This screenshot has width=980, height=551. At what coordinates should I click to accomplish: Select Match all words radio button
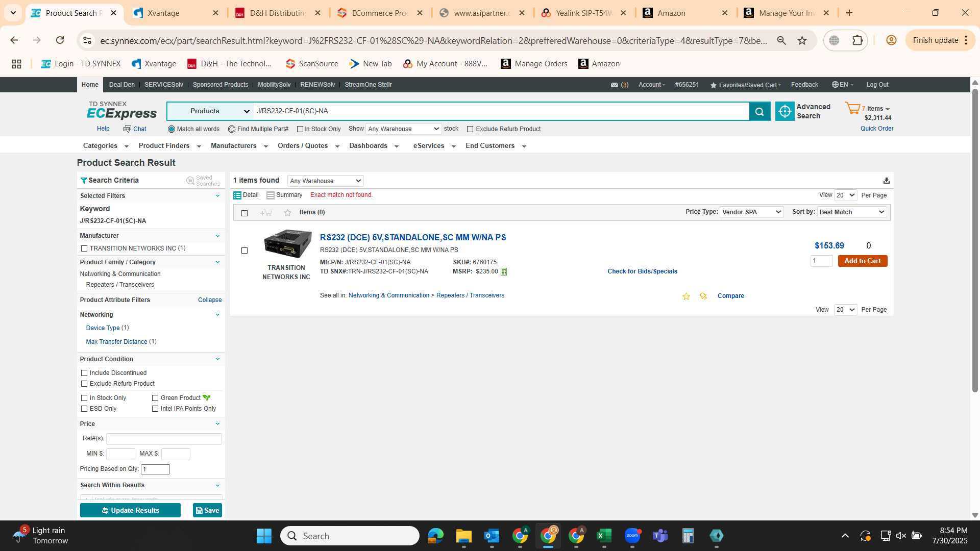point(171,129)
